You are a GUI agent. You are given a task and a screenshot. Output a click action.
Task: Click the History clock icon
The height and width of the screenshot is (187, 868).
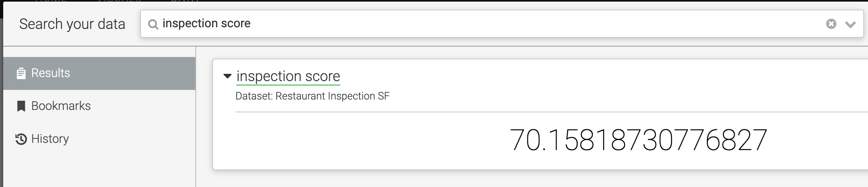[21, 139]
